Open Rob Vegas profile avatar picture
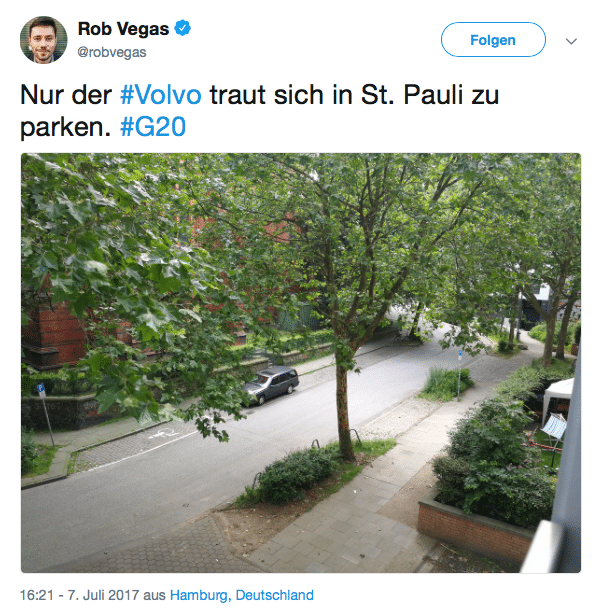The height and width of the screenshot is (610, 603). pyautogui.click(x=44, y=40)
